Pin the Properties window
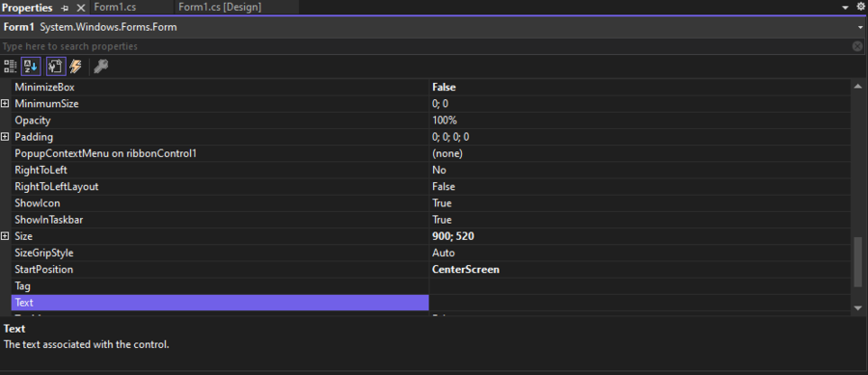This screenshot has width=868, height=375. 66,8
